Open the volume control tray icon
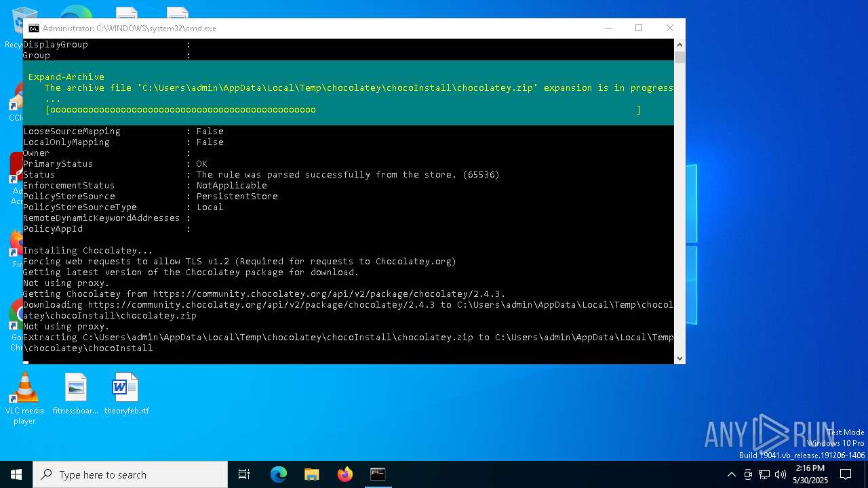The height and width of the screenshot is (488, 868). (781, 474)
